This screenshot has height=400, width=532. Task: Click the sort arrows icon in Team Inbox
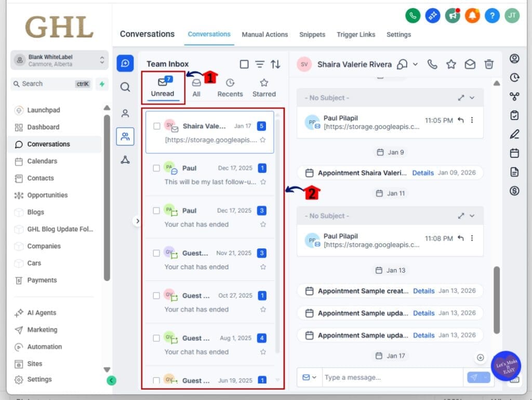pos(275,64)
